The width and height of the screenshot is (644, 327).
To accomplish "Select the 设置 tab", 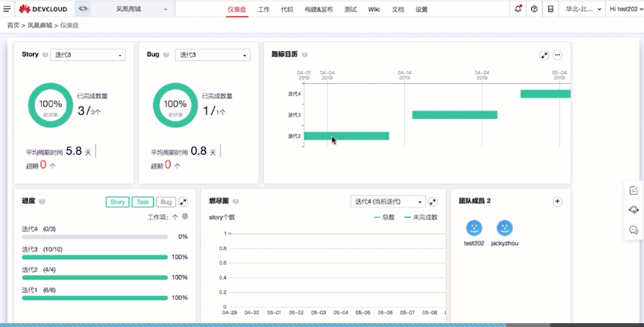I will (421, 9).
